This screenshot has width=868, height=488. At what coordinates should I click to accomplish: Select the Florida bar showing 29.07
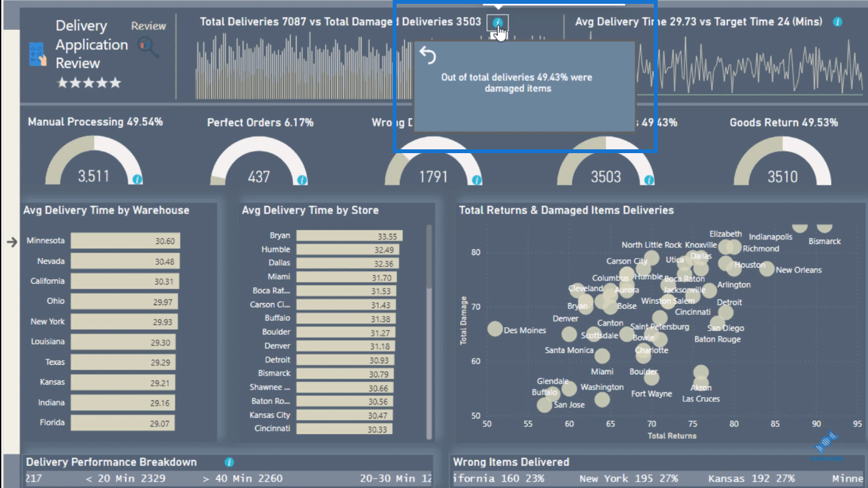click(123, 423)
